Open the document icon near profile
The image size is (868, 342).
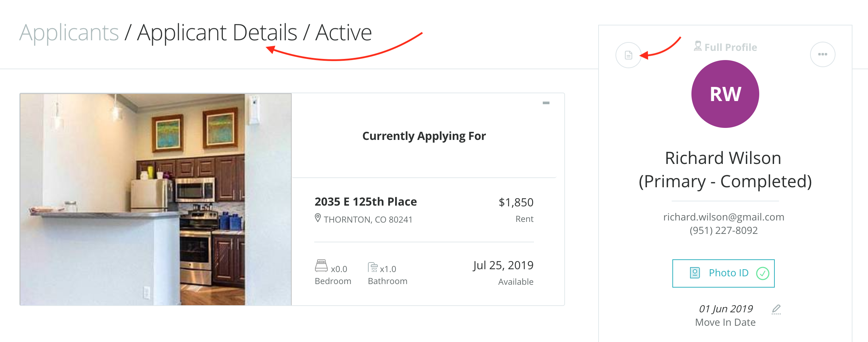628,55
